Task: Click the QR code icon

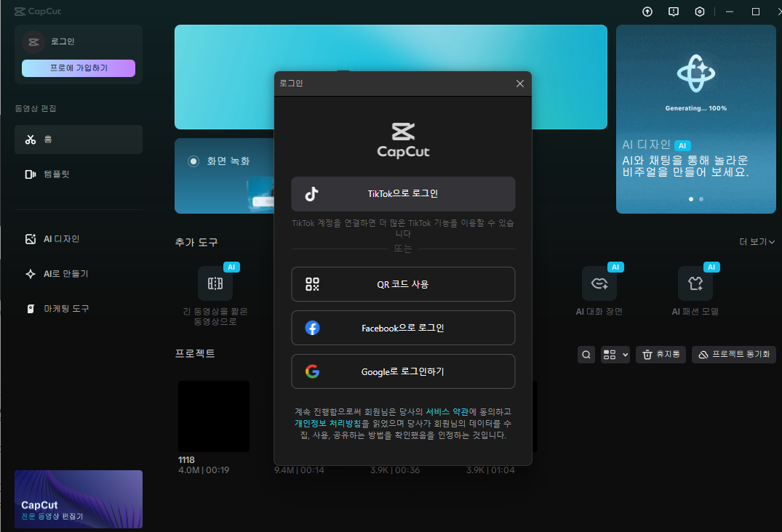Action: [312, 284]
